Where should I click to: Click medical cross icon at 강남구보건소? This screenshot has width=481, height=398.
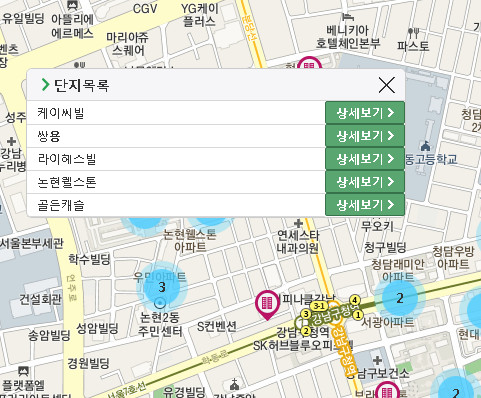point(377,360)
